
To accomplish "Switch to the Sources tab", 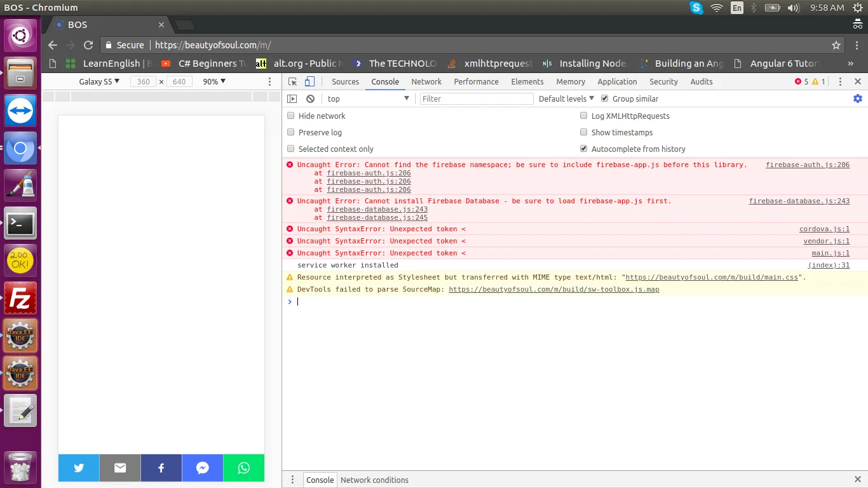I will 346,82.
